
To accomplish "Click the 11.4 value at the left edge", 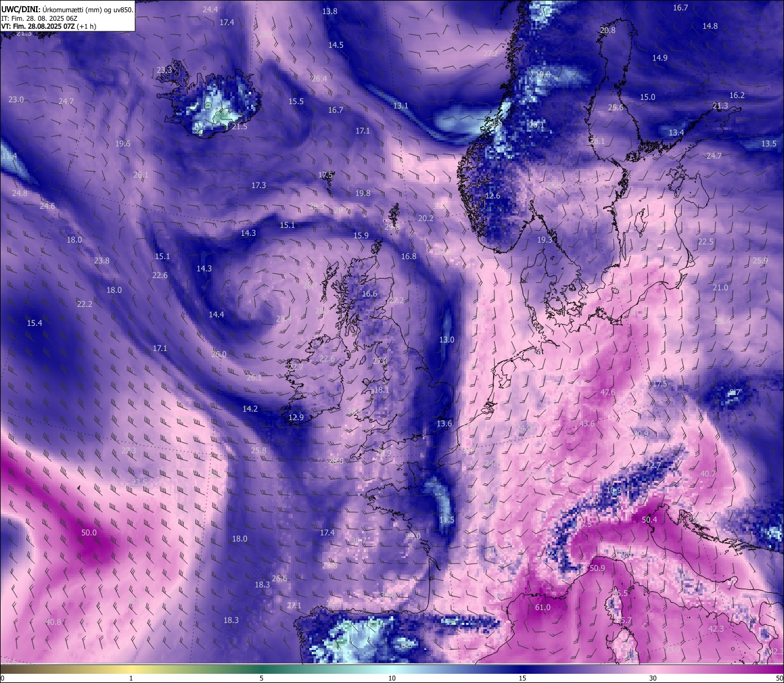I will (9, 156).
